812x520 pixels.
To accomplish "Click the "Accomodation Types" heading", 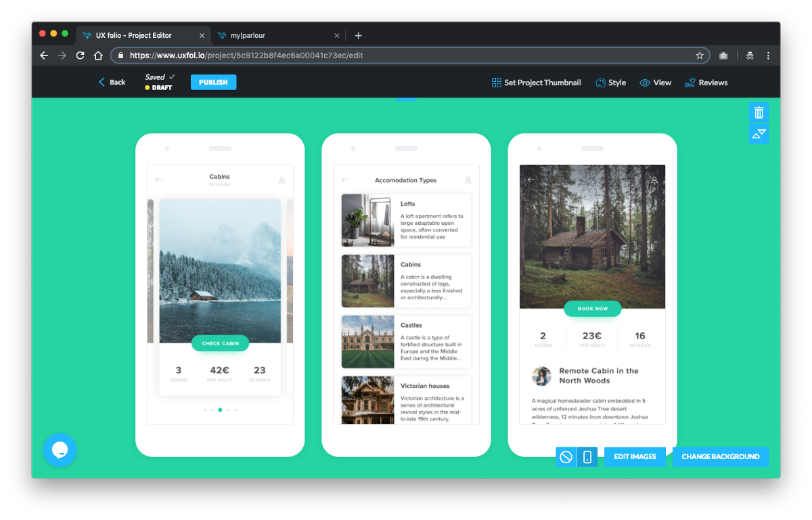I will 406,181.
